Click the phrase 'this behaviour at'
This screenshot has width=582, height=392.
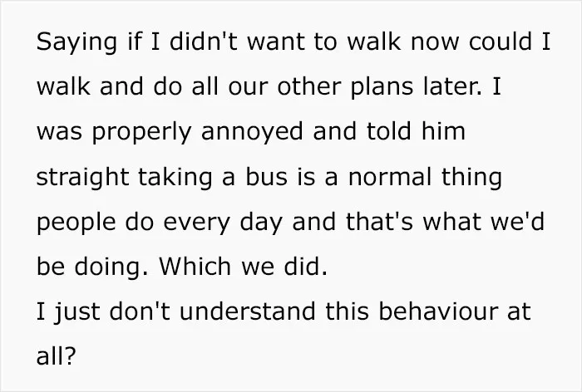428,311
